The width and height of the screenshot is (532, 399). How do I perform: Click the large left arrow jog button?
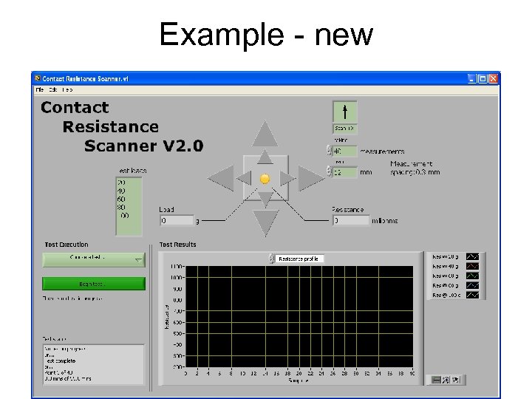tap(221, 178)
